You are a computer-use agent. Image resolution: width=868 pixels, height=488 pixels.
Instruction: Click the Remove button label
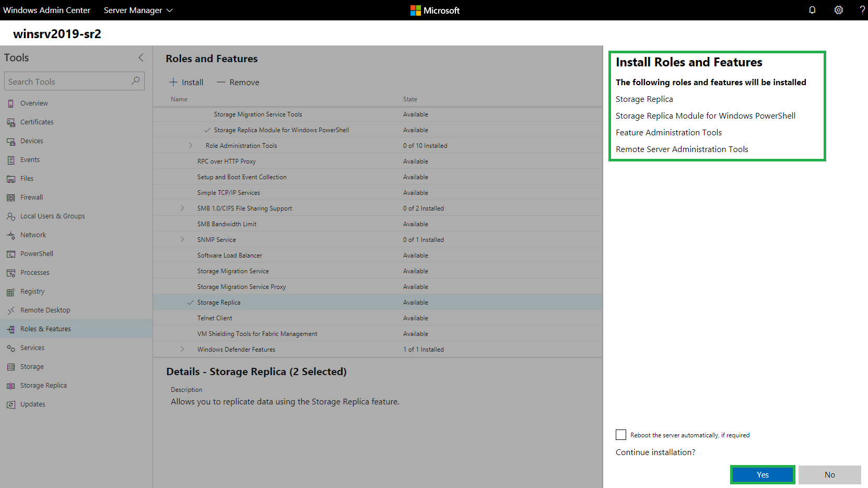tap(244, 82)
